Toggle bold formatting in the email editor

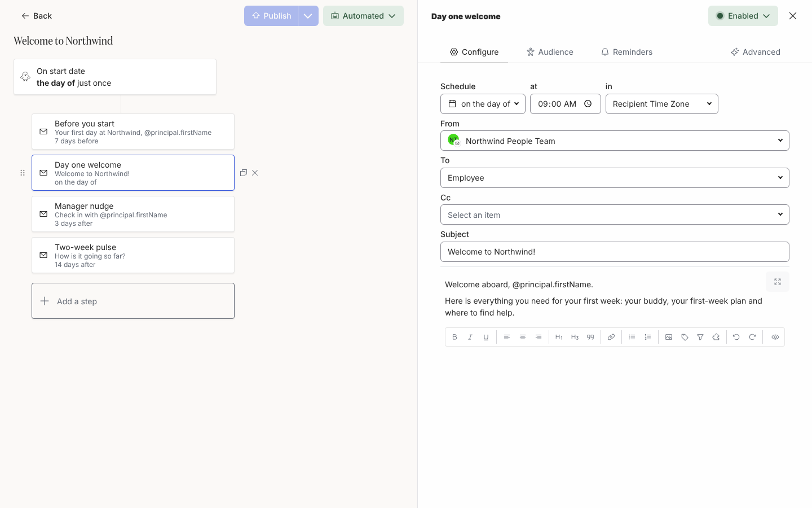pyautogui.click(x=454, y=337)
